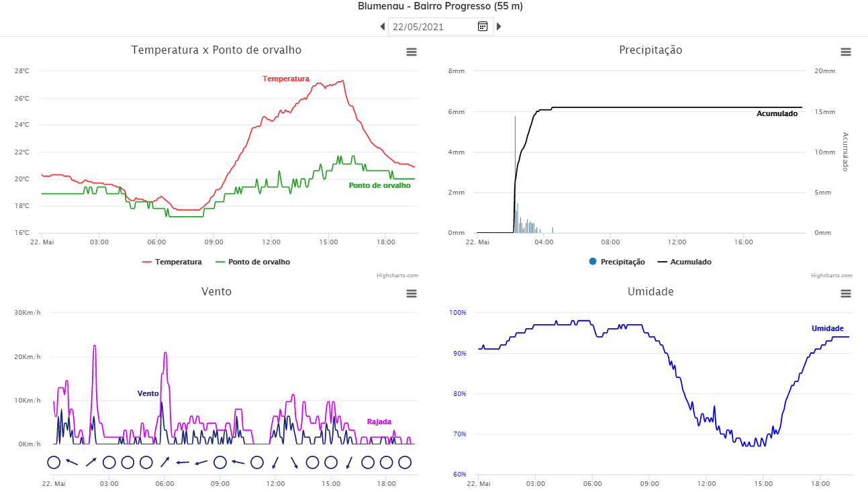The width and height of the screenshot is (868, 492).
Task: Click the tall precipitation bar near 02:00
Action: pos(515,175)
